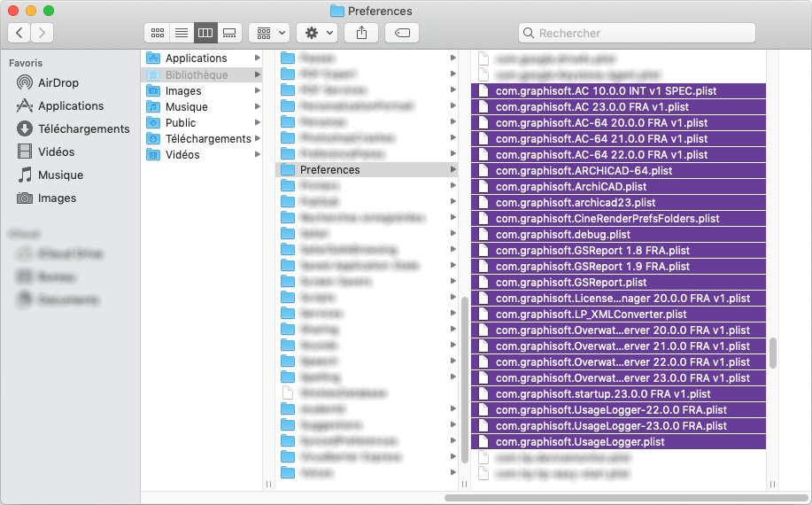The width and height of the screenshot is (812, 505).
Task: Select Musique folder in first column
Action: click(201, 106)
